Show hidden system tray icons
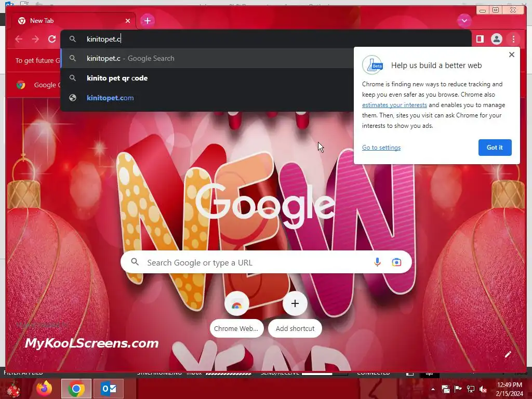Screen dimensions: 532x399 433,389
